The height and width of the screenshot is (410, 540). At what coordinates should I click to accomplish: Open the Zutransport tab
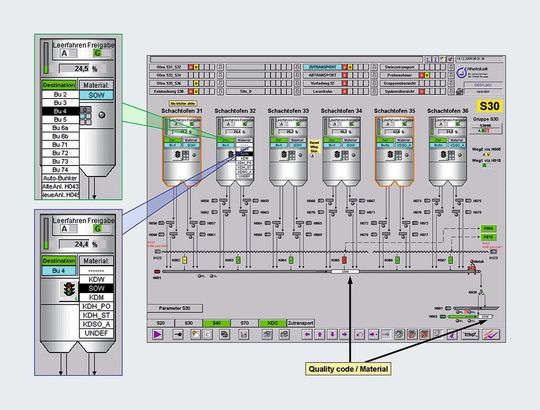click(x=301, y=323)
